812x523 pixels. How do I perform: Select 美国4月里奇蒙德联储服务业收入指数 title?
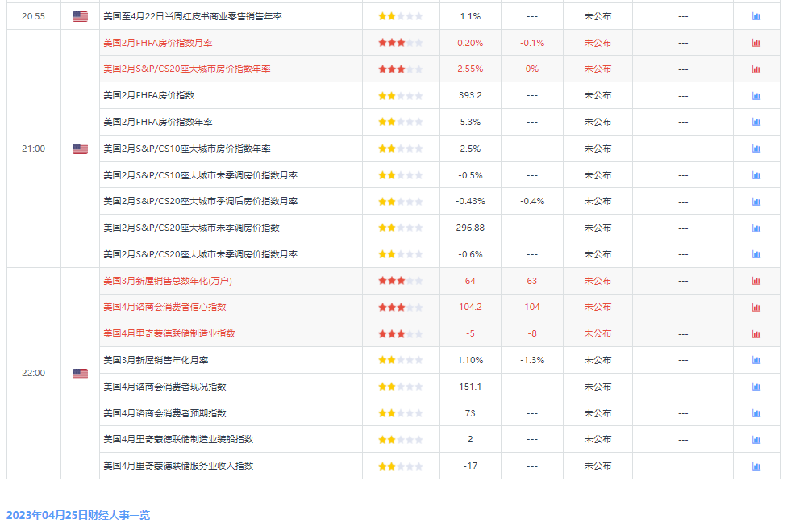(179, 466)
